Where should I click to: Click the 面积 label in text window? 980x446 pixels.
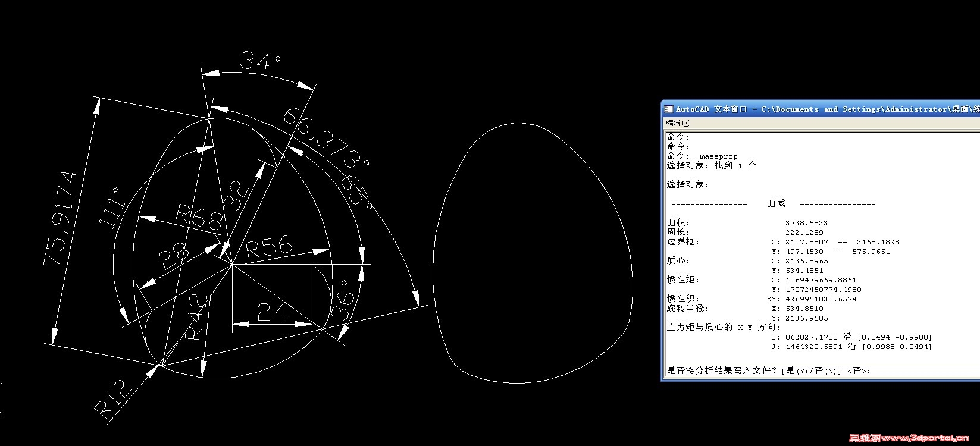point(678,223)
